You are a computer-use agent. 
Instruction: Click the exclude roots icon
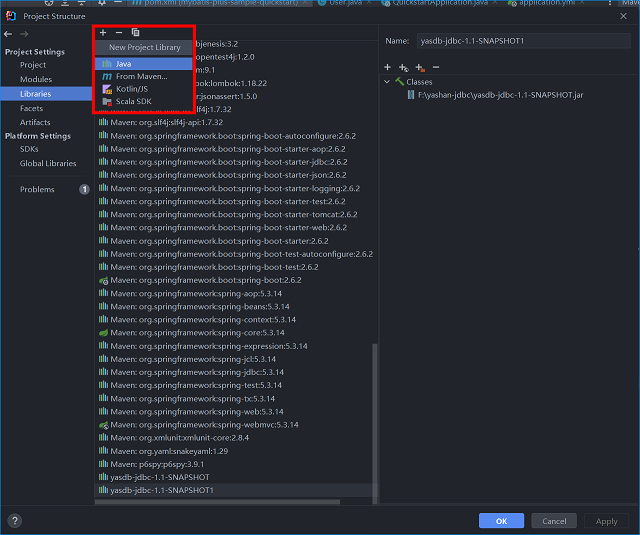tap(419, 67)
